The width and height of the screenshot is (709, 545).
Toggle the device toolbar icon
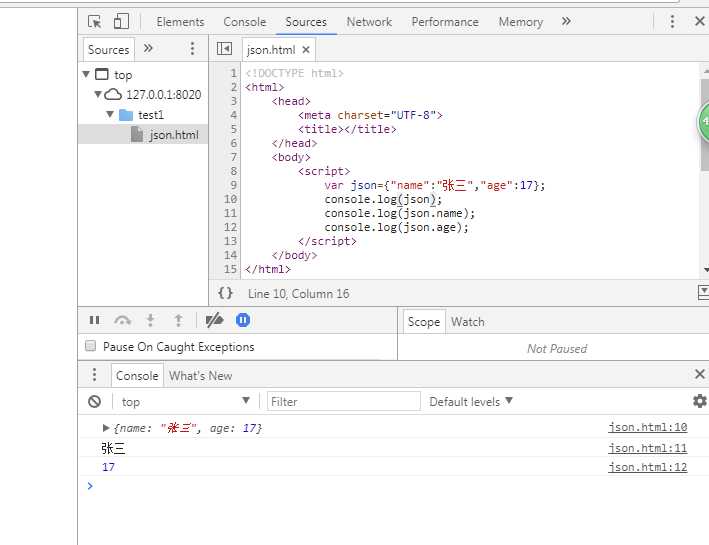121,21
